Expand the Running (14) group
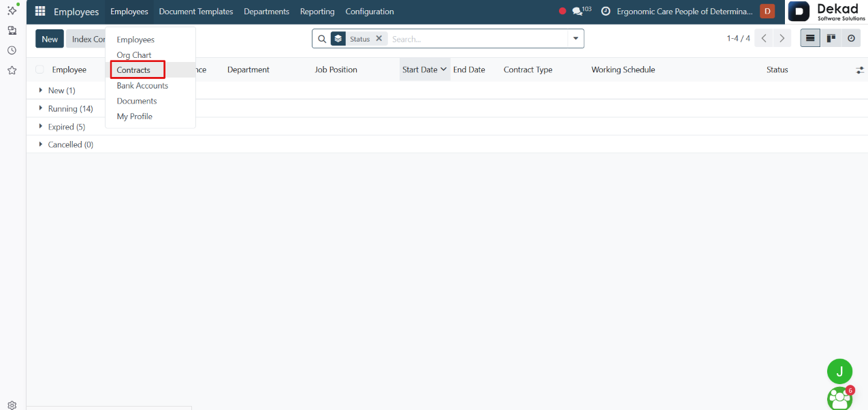This screenshot has height=410, width=868. 66,109
